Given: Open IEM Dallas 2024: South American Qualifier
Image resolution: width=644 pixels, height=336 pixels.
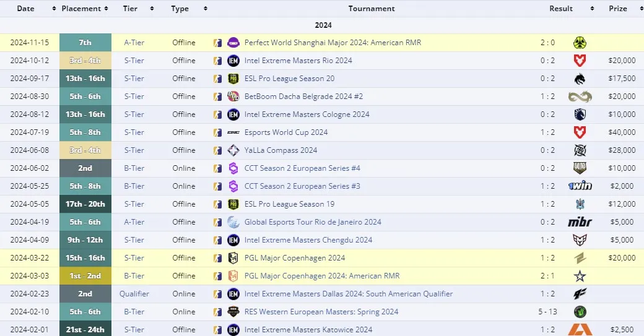Looking at the screenshot, I should click(348, 294).
